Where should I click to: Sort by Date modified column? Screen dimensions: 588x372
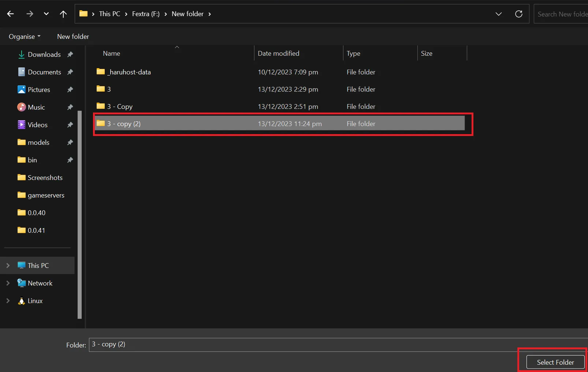coord(278,54)
